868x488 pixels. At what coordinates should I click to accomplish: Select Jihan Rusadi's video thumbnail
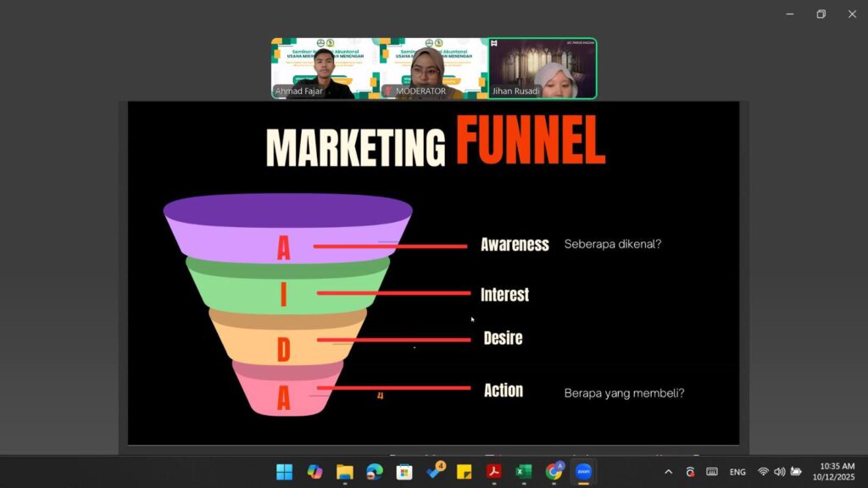pyautogui.click(x=542, y=69)
